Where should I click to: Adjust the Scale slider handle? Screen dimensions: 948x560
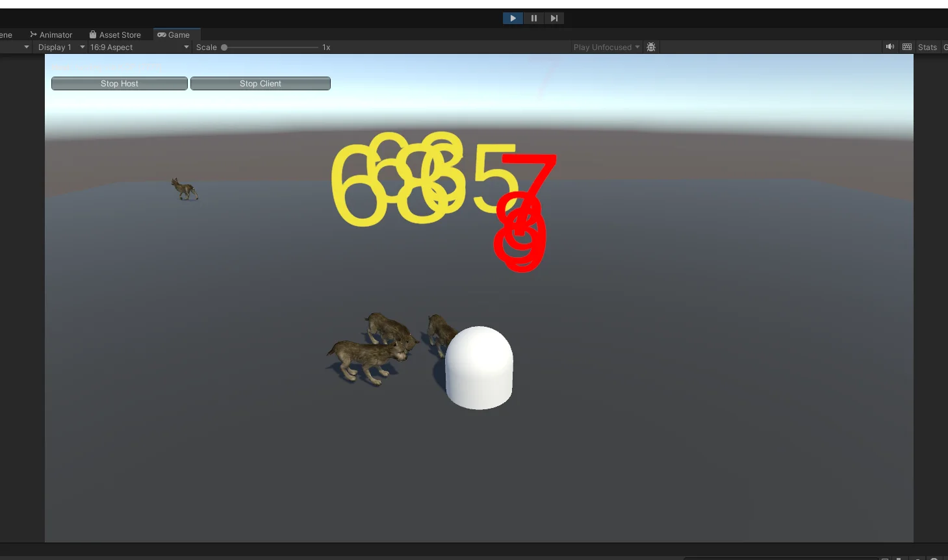click(224, 47)
